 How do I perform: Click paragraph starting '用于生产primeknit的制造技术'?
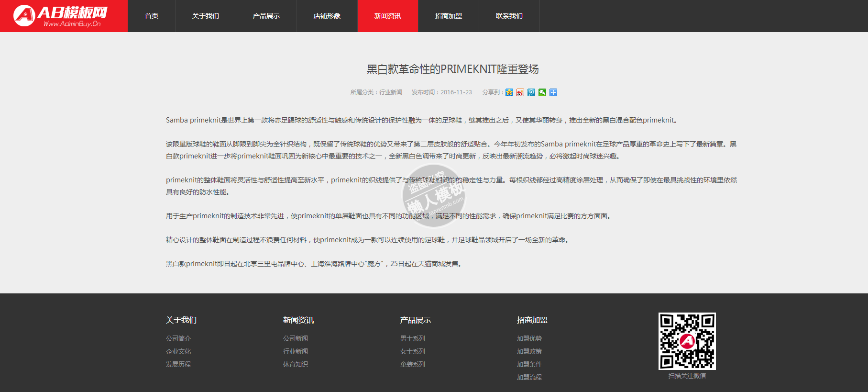click(x=389, y=216)
